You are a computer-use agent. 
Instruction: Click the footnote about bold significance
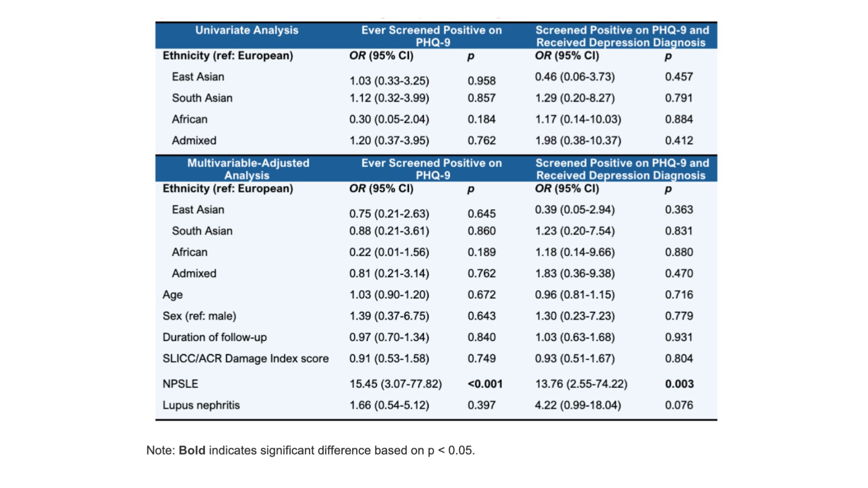pos(311,450)
